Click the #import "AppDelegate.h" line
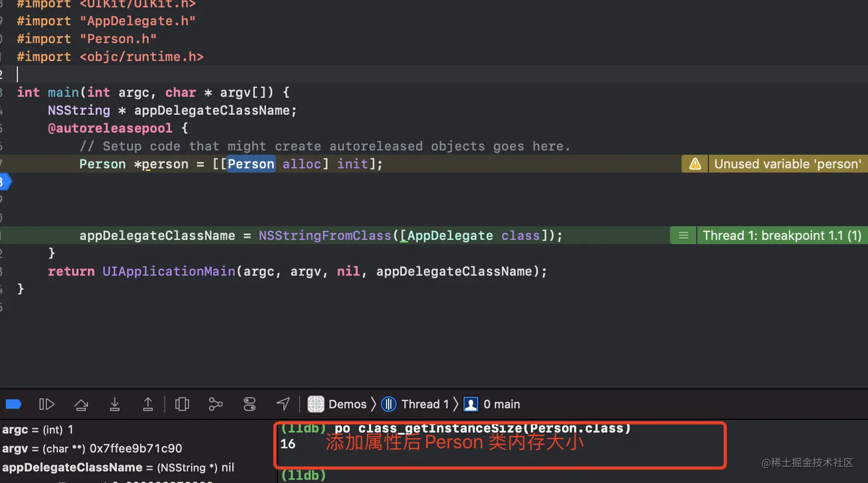 tap(106, 21)
